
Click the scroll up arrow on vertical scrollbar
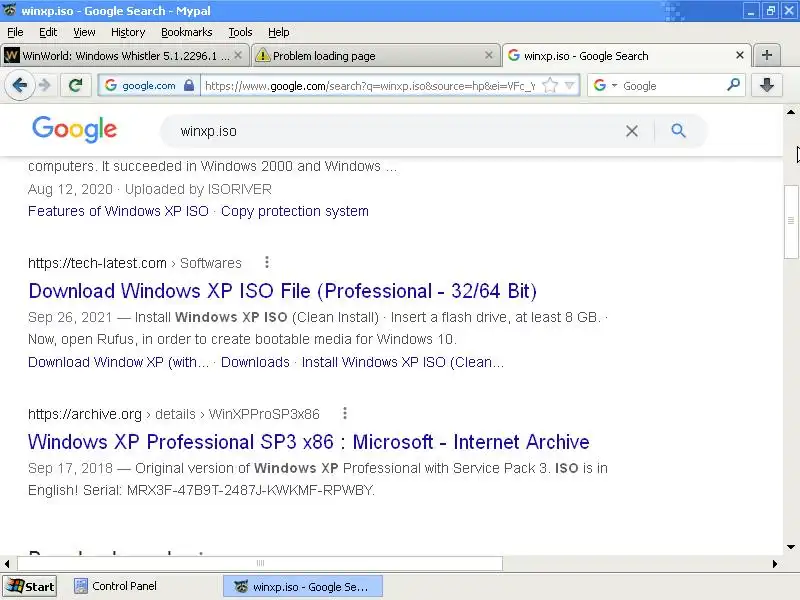[791, 112]
